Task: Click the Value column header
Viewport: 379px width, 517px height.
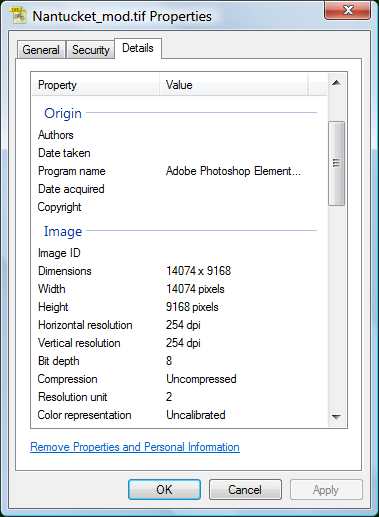Action: [x=233, y=85]
